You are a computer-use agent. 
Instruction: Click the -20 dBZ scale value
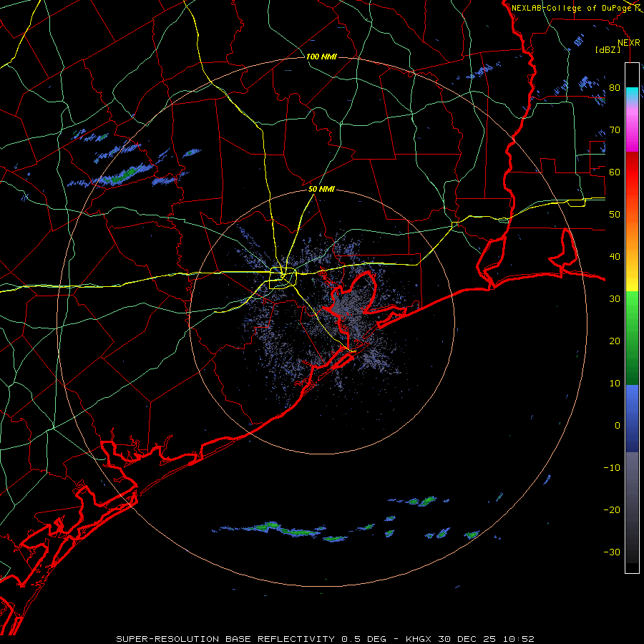(x=612, y=510)
